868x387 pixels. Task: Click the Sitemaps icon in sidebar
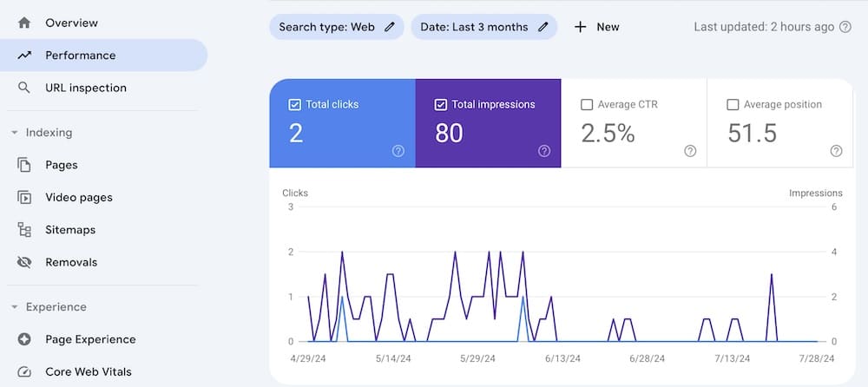click(24, 230)
